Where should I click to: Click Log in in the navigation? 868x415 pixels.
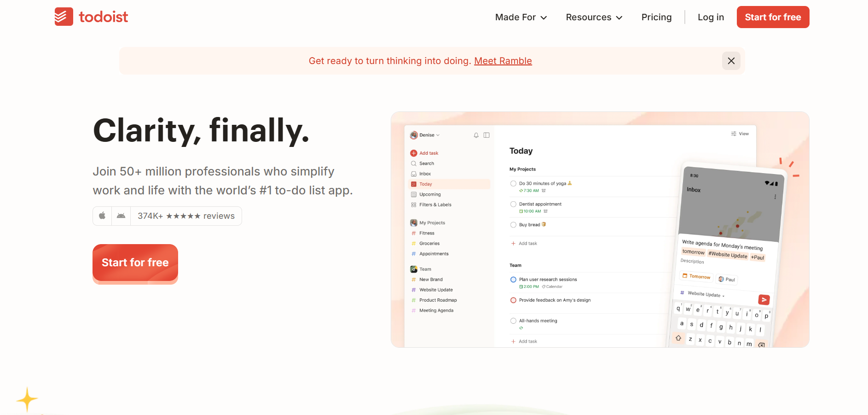pos(711,17)
